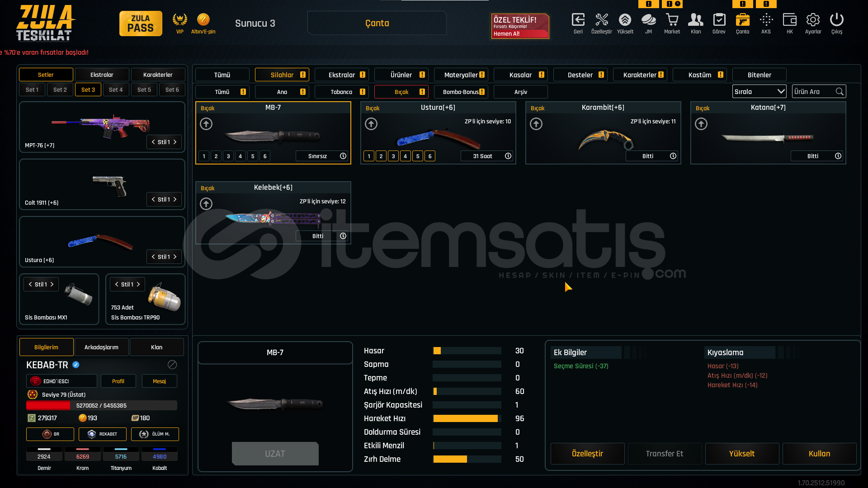Click the Zırh Delme stat bar
The image size is (868, 488).
467,459
